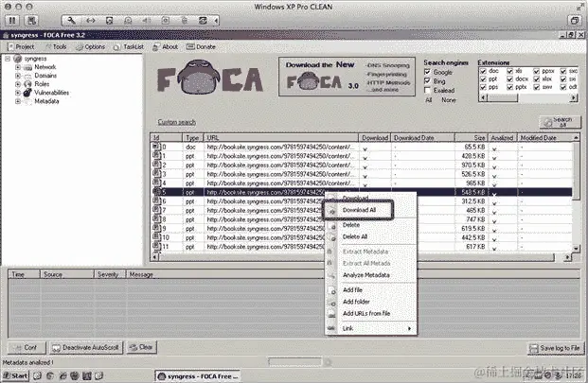Expand the Roles tree node

(x=18, y=84)
